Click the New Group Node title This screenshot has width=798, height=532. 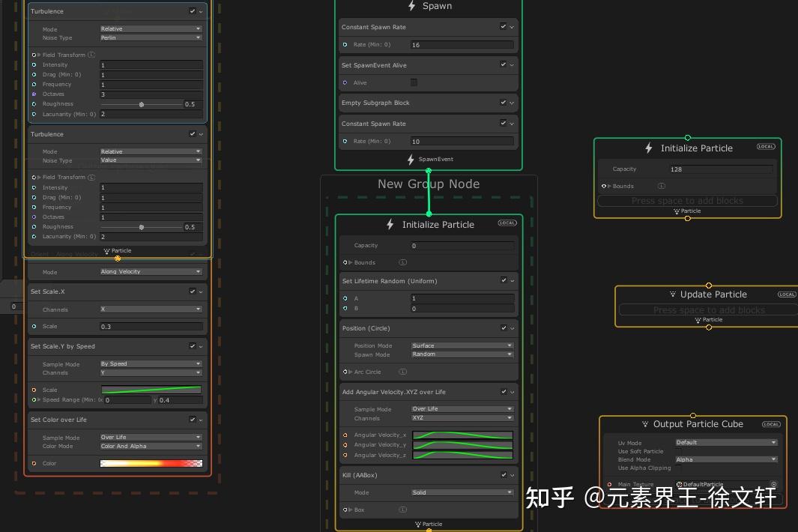[x=428, y=184]
